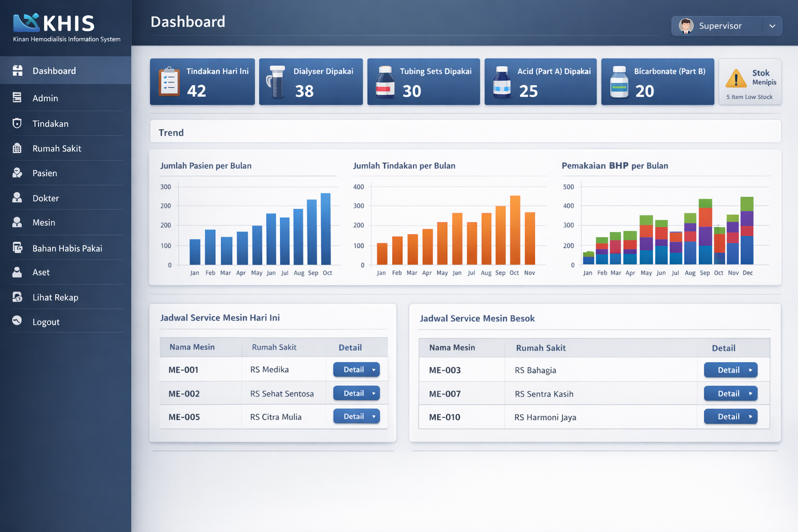Viewport: 798px width, 532px height.
Task: Open Bahan Habis Pakai via its icon
Action: tap(17, 247)
